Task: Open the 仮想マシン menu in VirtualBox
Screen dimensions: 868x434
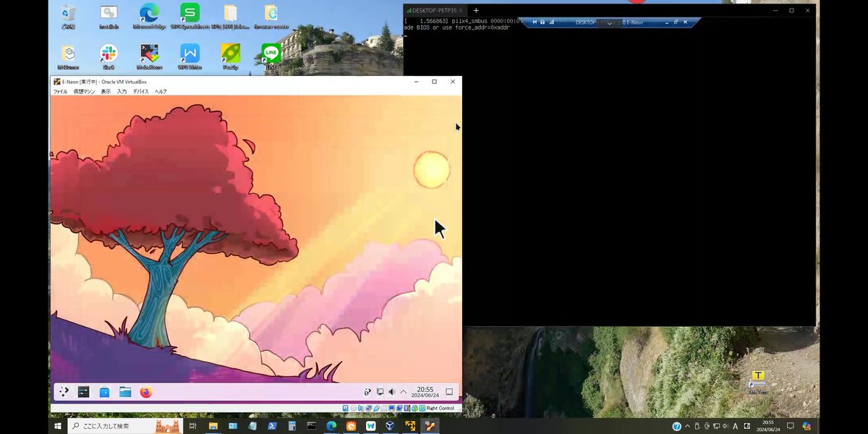Action: point(84,92)
